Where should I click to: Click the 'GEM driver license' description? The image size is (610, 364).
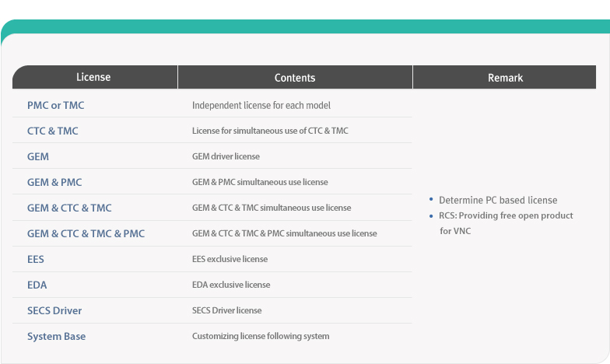pyautogui.click(x=226, y=156)
